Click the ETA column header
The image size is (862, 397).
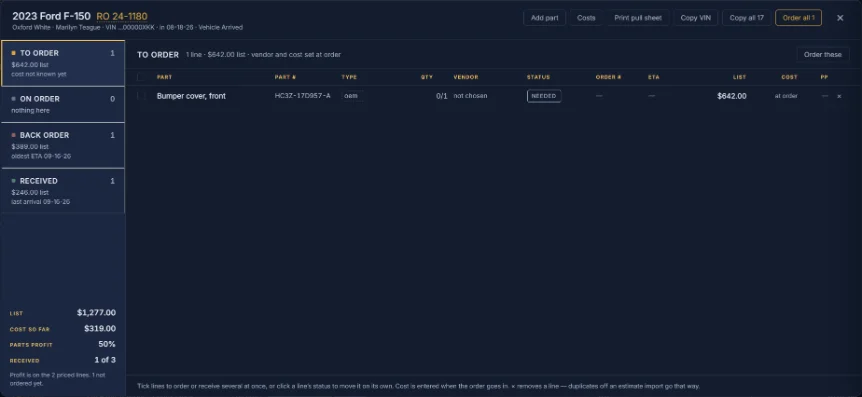pos(653,77)
